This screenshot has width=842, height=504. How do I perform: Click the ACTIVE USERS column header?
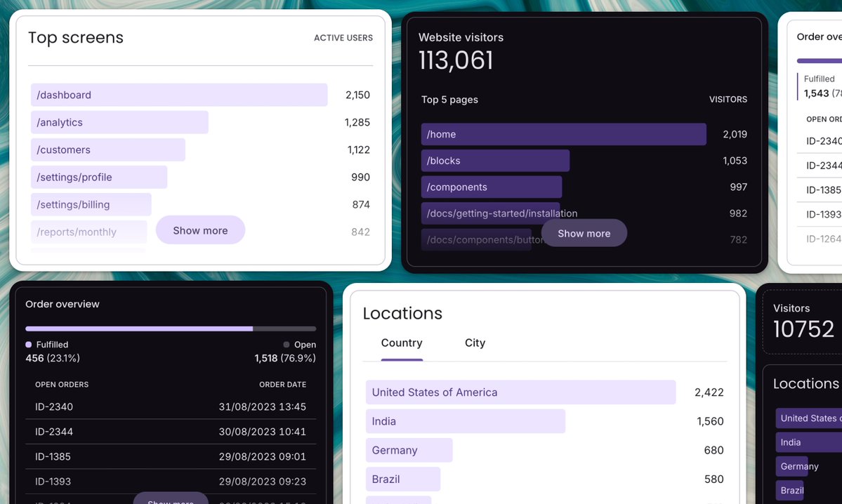tap(343, 38)
